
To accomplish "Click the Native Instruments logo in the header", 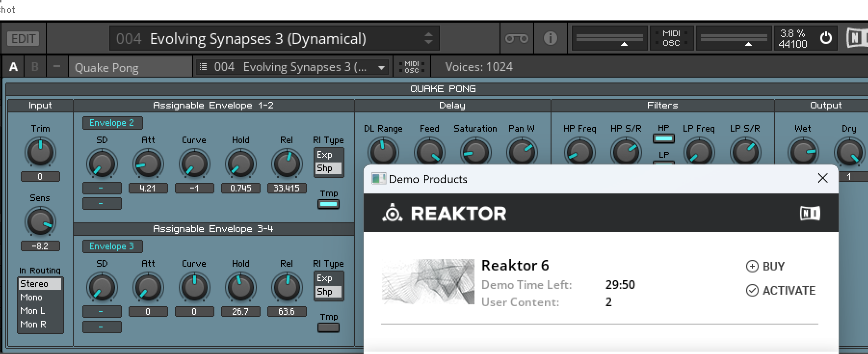I will click(x=857, y=38).
